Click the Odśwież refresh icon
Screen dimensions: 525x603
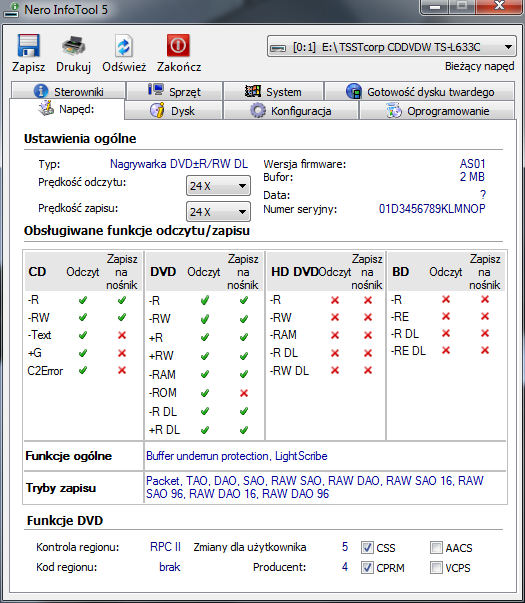[124, 46]
